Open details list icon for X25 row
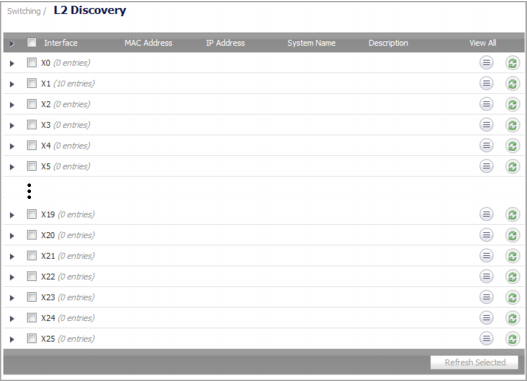527x381 pixels. tap(486, 339)
